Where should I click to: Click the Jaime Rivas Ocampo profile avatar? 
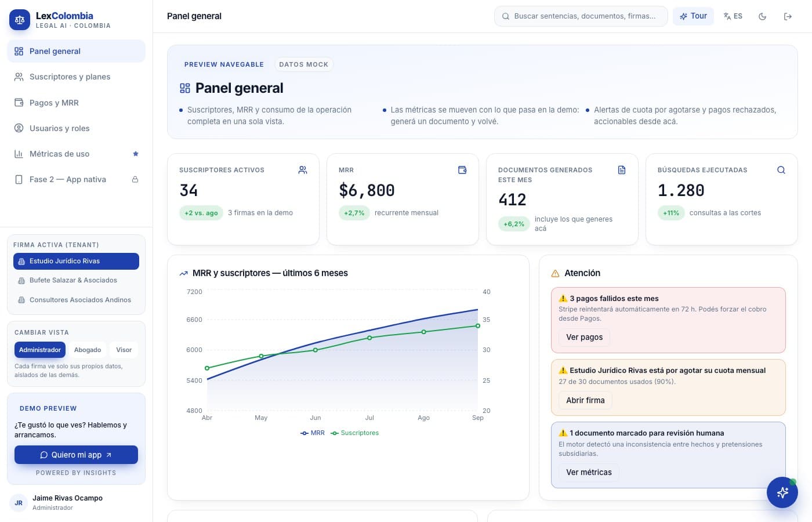coord(19,503)
